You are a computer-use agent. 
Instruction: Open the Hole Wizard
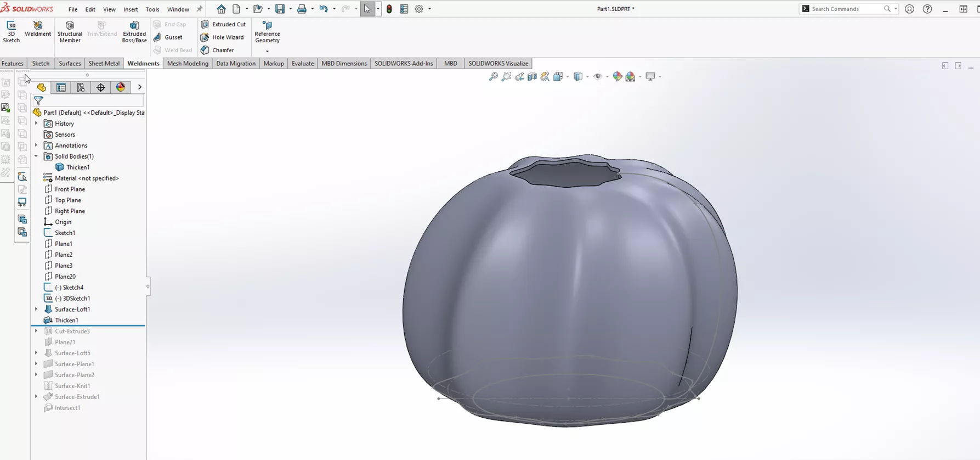click(222, 37)
